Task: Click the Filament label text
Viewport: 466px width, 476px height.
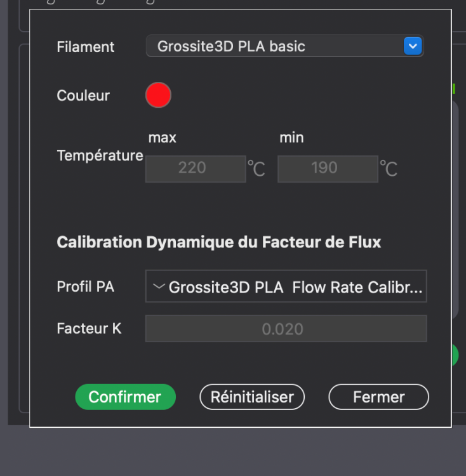Action: point(86,47)
